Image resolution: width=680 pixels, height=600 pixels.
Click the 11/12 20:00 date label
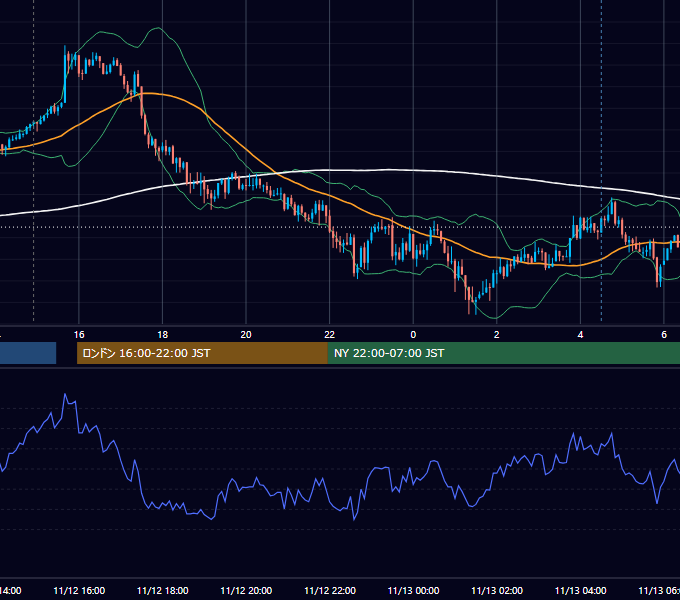(246, 590)
